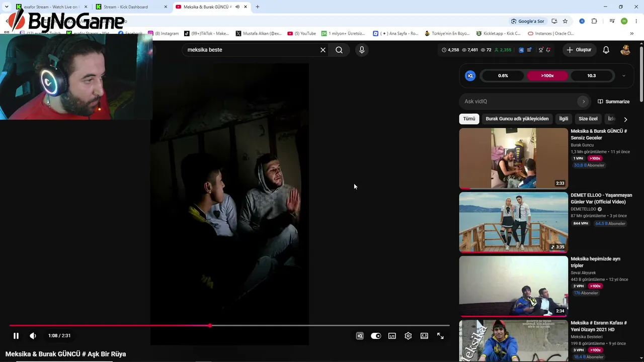This screenshot has height=362, width=644.
Task: Open "Türkiye'nin En Büyü..." bookmark
Action: [447, 34]
